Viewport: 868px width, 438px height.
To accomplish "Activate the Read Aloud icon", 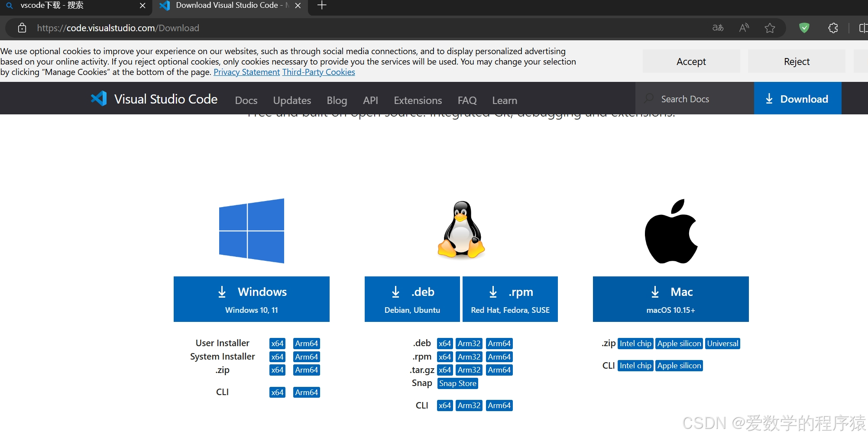I will pyautogui.click(x=744, y=28).
